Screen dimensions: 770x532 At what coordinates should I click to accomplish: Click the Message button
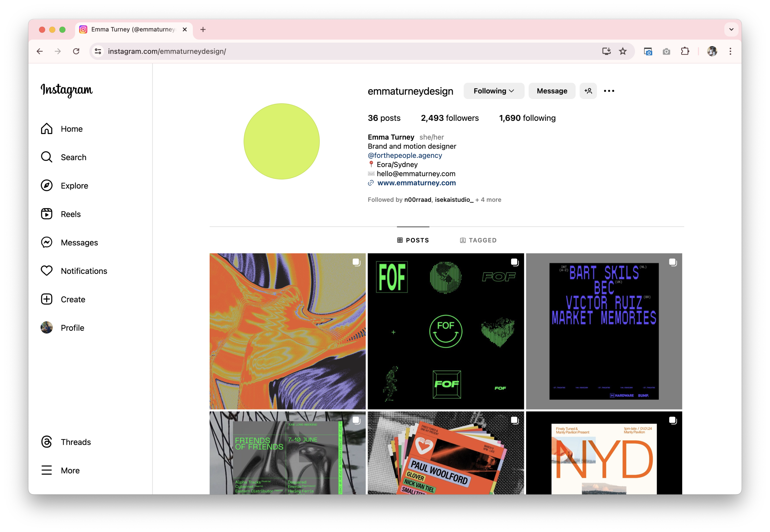pos(552,91)
